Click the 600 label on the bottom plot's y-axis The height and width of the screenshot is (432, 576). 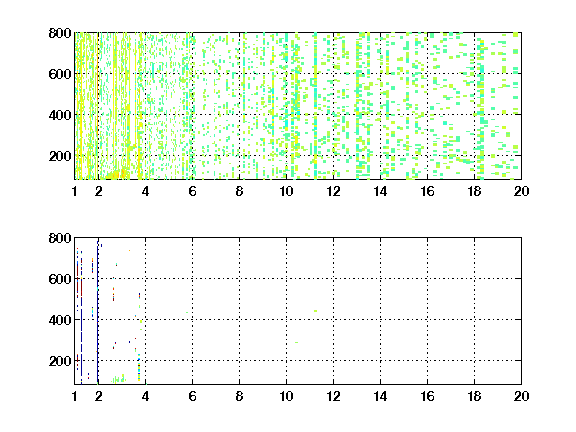[x=60, y=279]
